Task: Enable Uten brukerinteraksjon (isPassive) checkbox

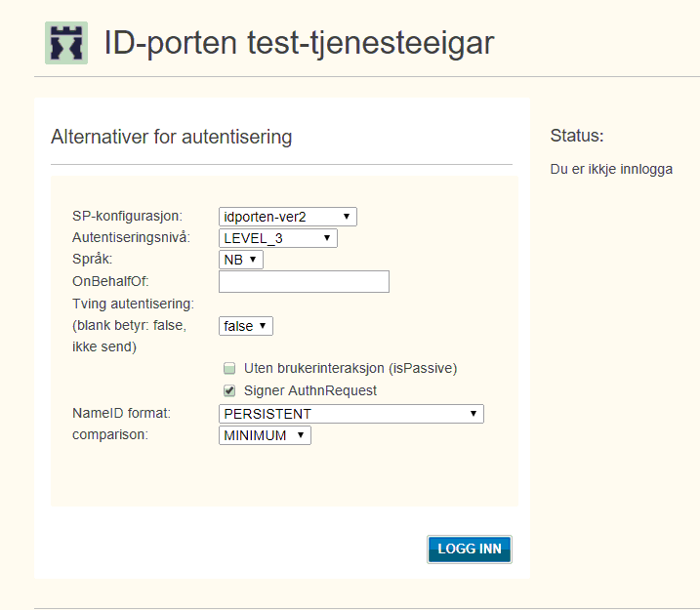Action: [x=229, y=368]
